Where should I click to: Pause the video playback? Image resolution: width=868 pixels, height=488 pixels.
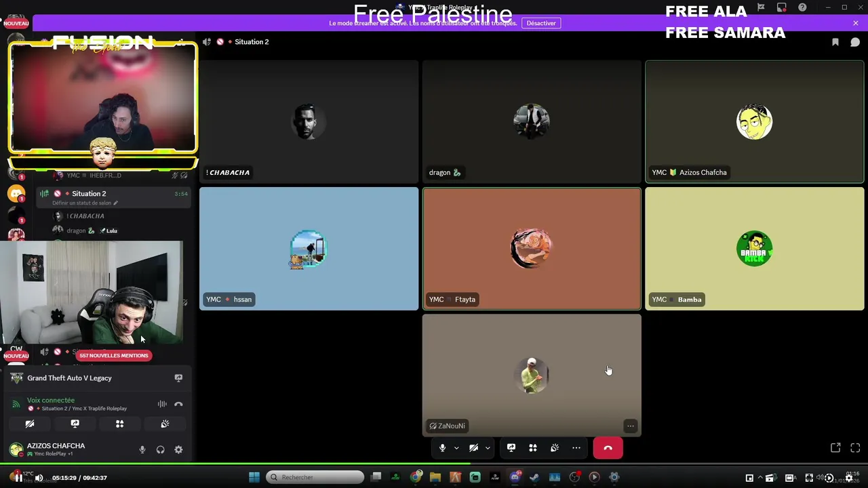coord(18,478)
